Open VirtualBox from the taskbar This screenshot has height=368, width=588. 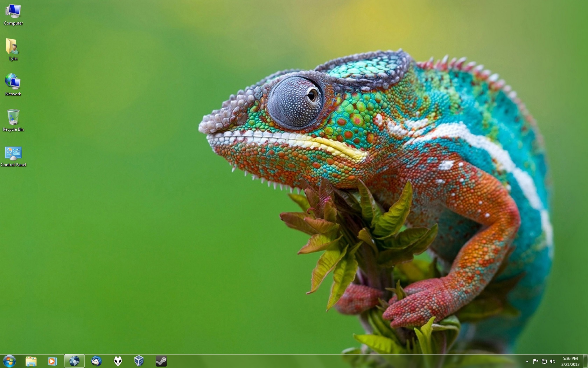[139, 361]
